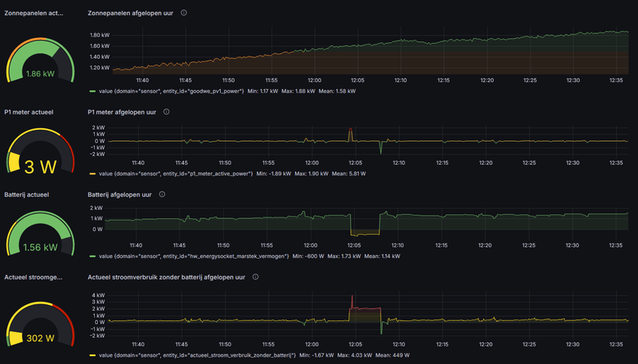
Task: Open the Batterij actueel panel title
Action: click(x=26, y=194)
